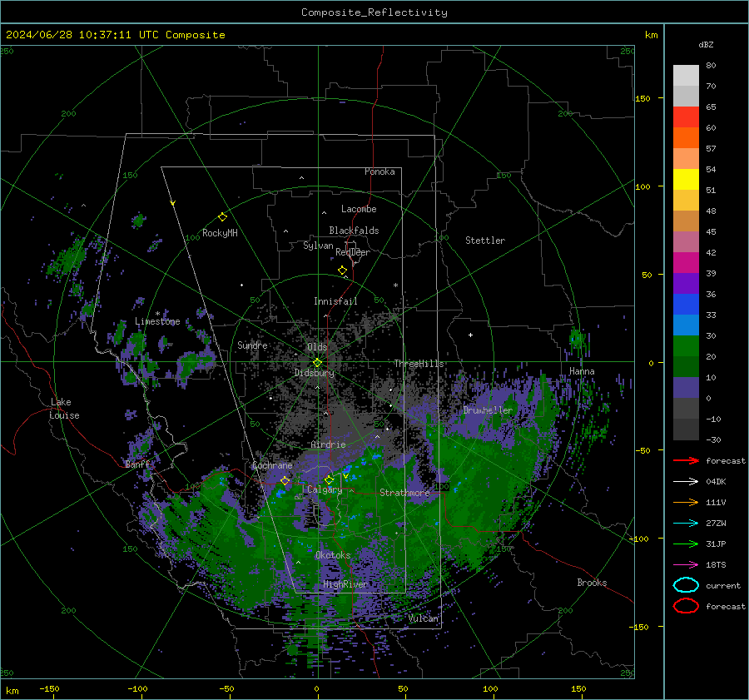The image size is (749, 700).
Task: Click the 39 dBZ magenta swatch
Action: [x=686, y=263]
